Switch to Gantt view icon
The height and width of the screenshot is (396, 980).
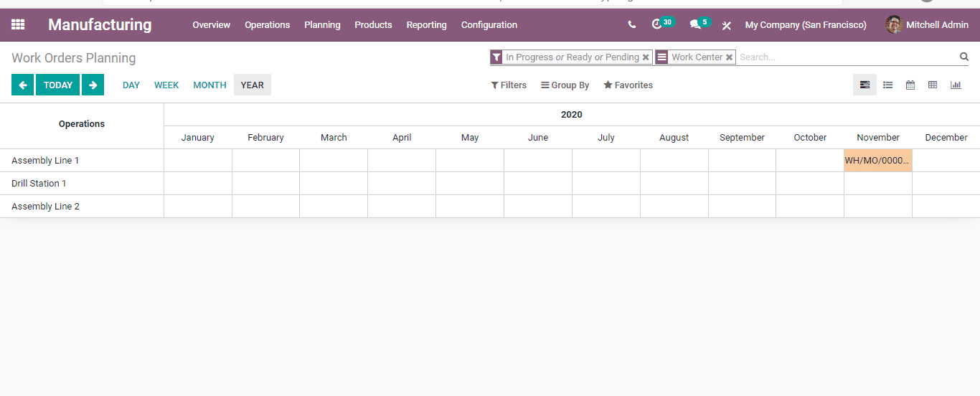click(864, 85)
